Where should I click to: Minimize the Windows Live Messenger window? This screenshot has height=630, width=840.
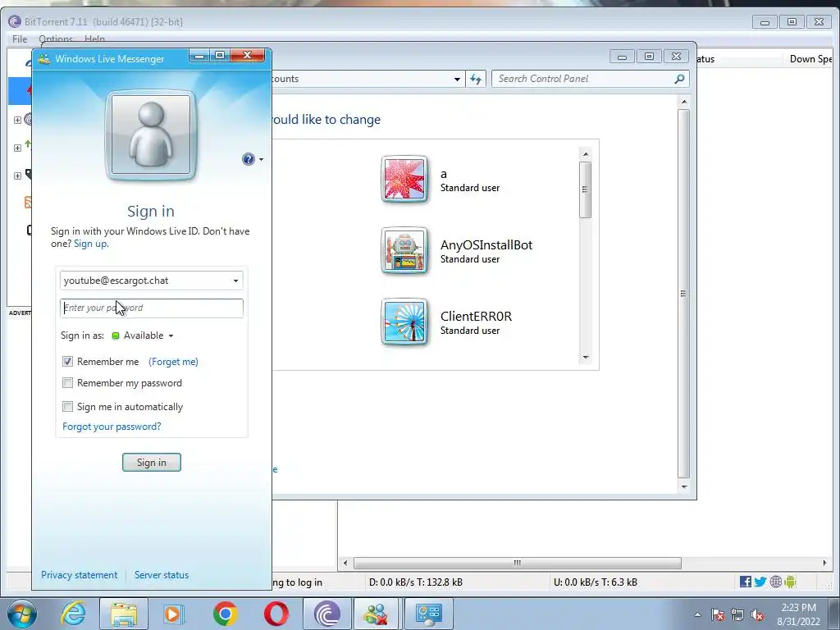pyautogui.click(x=199, y=56)
